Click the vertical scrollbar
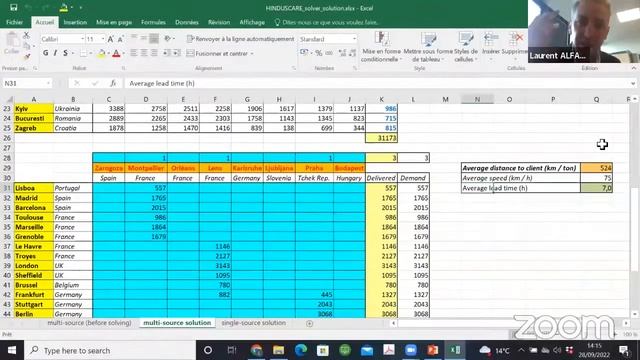 [x=634, y=229]
